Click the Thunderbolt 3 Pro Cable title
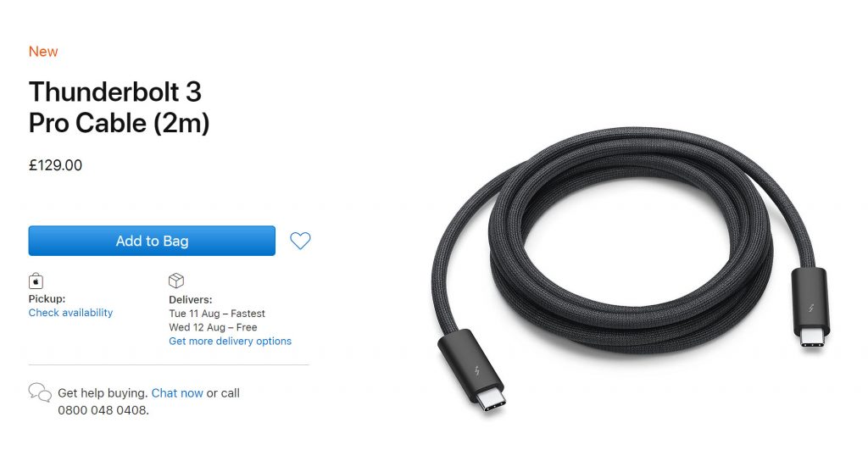Viewport: 868px width, 467px height. [119, 108]
